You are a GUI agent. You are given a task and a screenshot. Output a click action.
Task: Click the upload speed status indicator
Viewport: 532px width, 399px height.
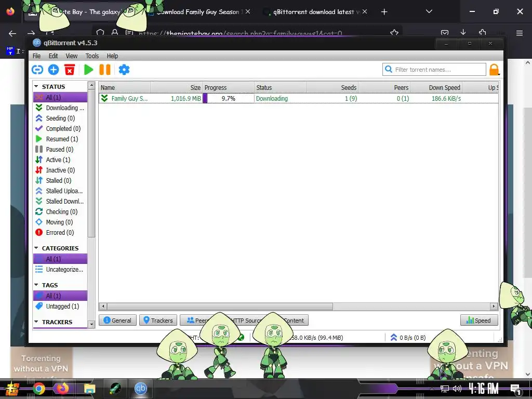point(408,338)
